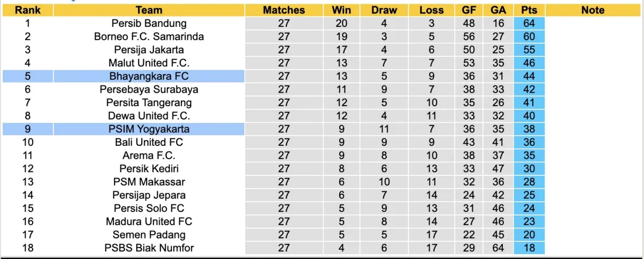Select the Note column header
Viewport: 644px width, 259px height.
pos(592,10)
